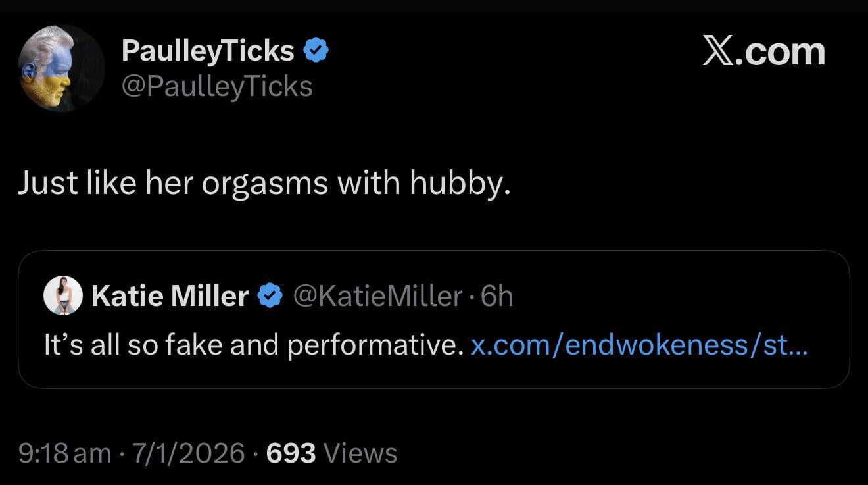868x485 pixels.
Task: Open the Katie Miller display name
Action: tap(170, 296)
